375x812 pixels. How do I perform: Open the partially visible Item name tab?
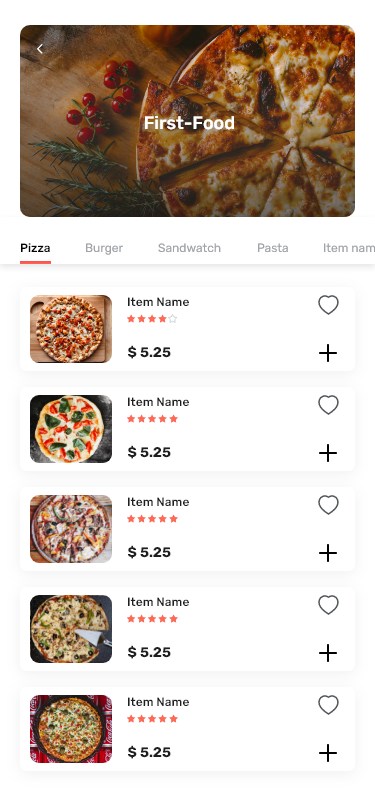click(x=349, y=248)
